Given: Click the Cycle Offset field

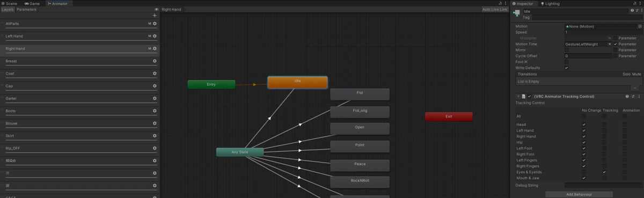Looking at the screenshot, I should tap(588, 56).
